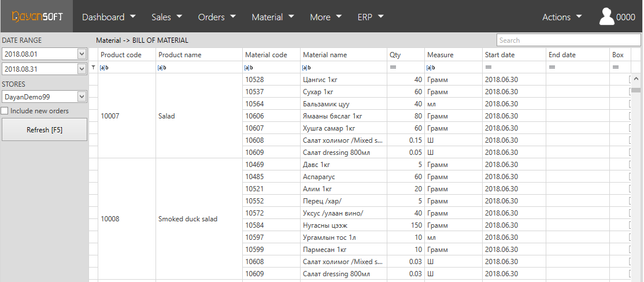Sort by Product name column header

(199, 54)
